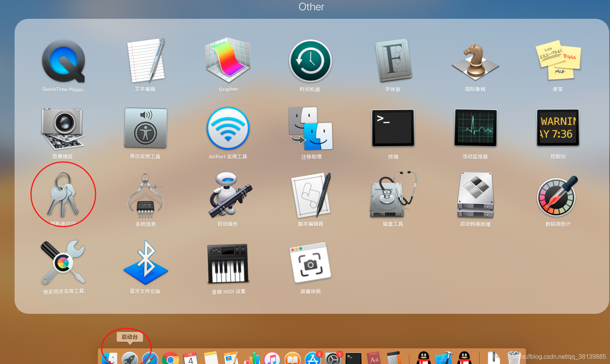Open System Preferences gear in Dock
The height and width of the screenshot is (364, 610).
tap(333, 358)
